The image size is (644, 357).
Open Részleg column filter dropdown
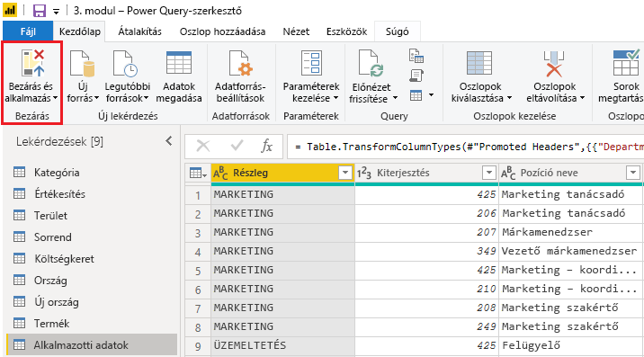tap(345, 173)
